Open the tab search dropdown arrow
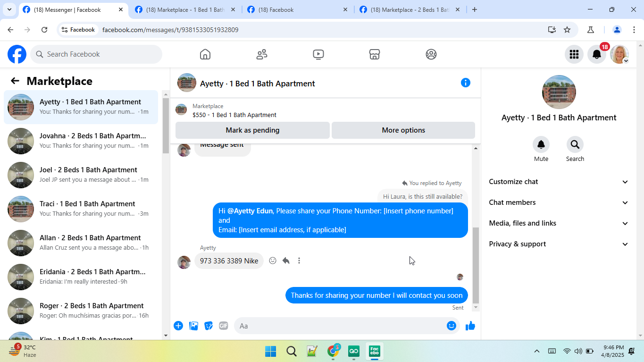The width and height of the screenshot is (644, 362). click(x=9, y=9)
